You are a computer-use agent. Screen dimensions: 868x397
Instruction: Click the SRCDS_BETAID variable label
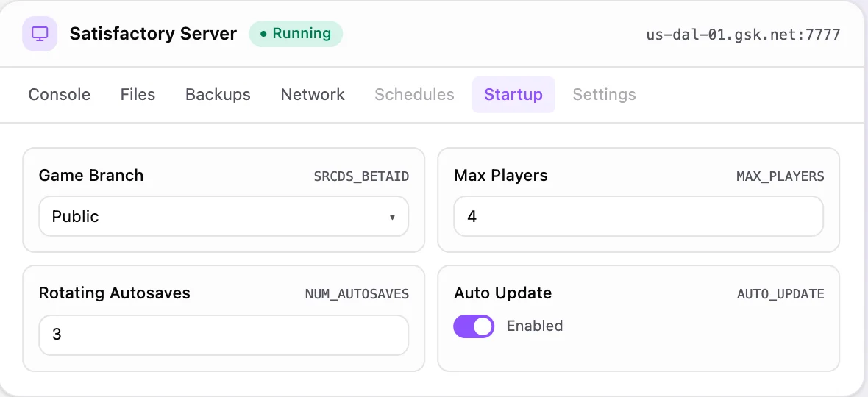[361, 177]
